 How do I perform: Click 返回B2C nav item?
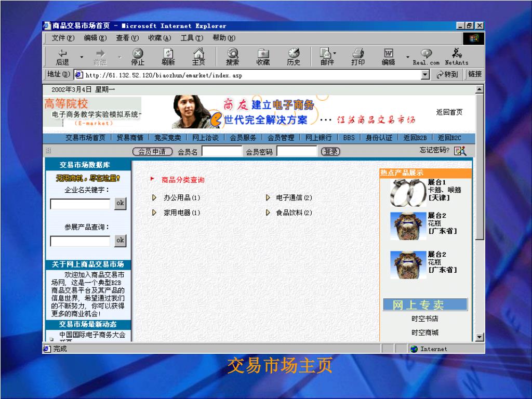pos(449,138)
